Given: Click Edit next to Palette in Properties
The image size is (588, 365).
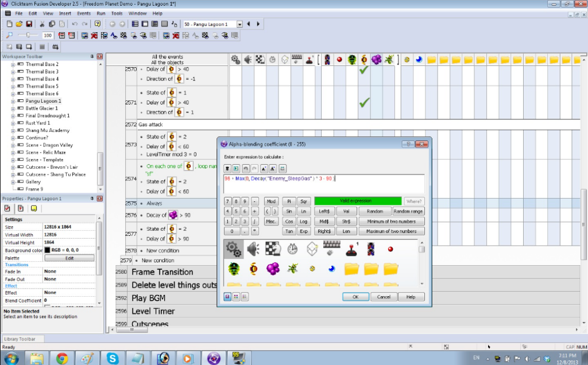Looking at the screenshot, I should click(69, 258).
